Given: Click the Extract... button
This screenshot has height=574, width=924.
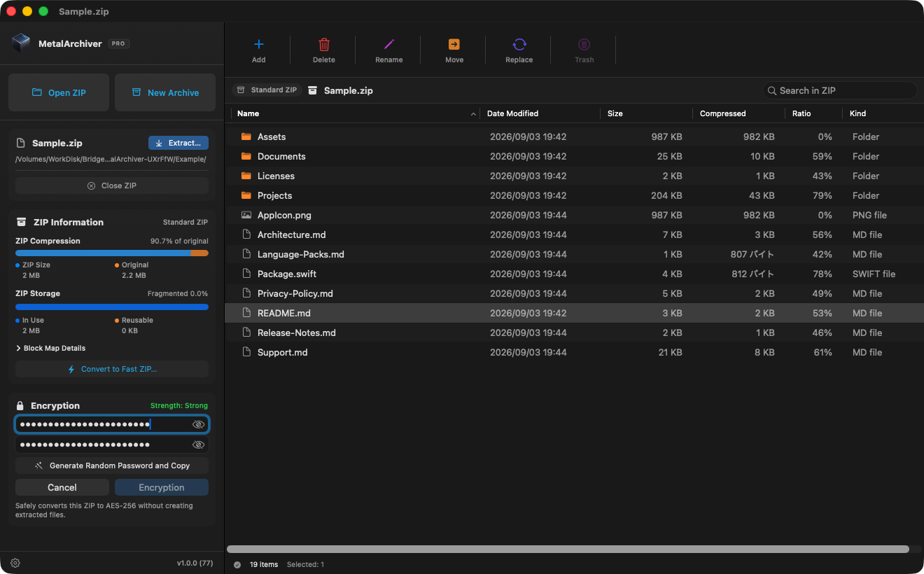Looking at the screenshot, I should (178, 143).
